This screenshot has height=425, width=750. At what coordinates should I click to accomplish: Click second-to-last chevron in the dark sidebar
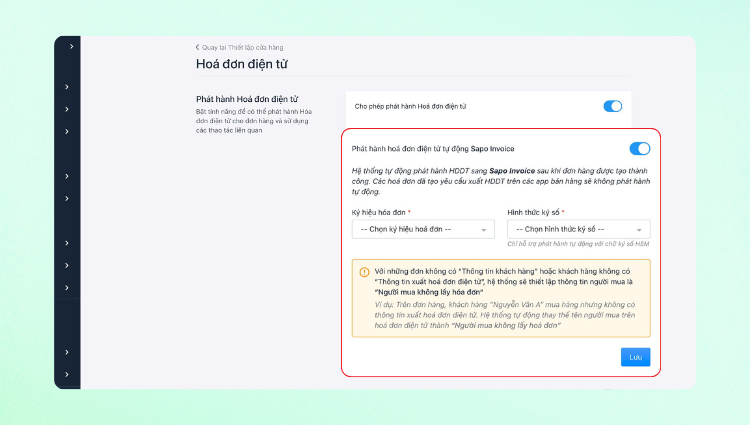pyautogui.click(x=67, y=351)
